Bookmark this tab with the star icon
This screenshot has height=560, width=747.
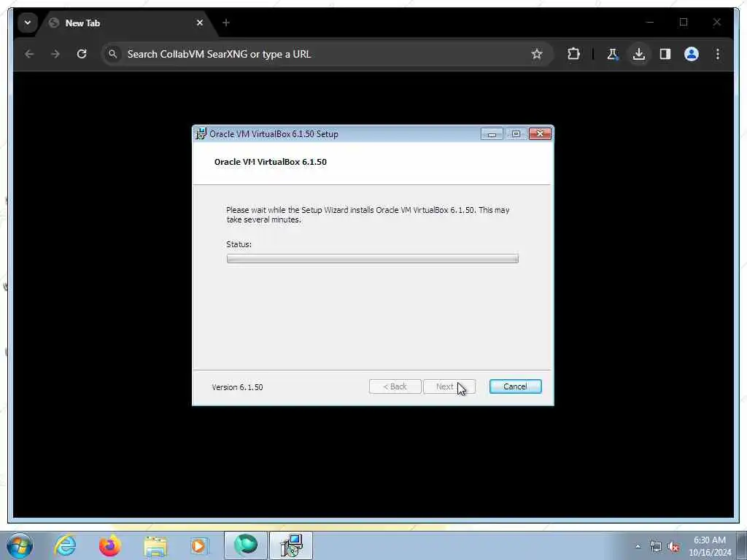tap(537, 54)
